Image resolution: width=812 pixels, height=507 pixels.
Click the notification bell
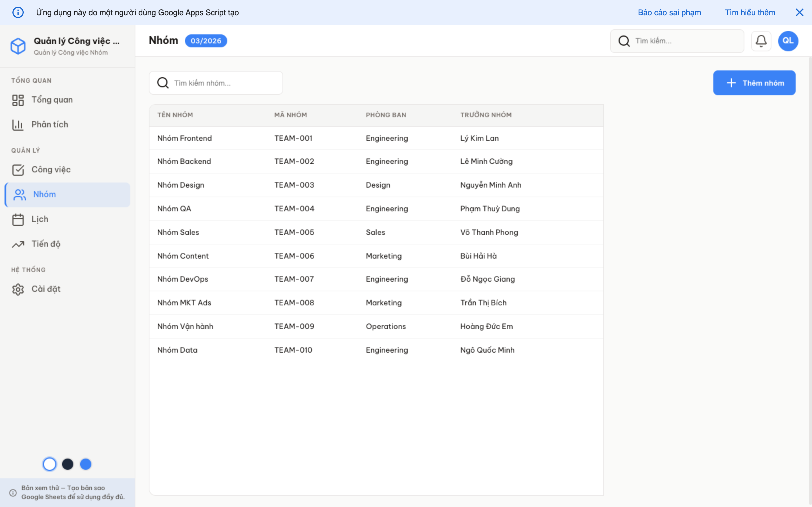[761, 41]
